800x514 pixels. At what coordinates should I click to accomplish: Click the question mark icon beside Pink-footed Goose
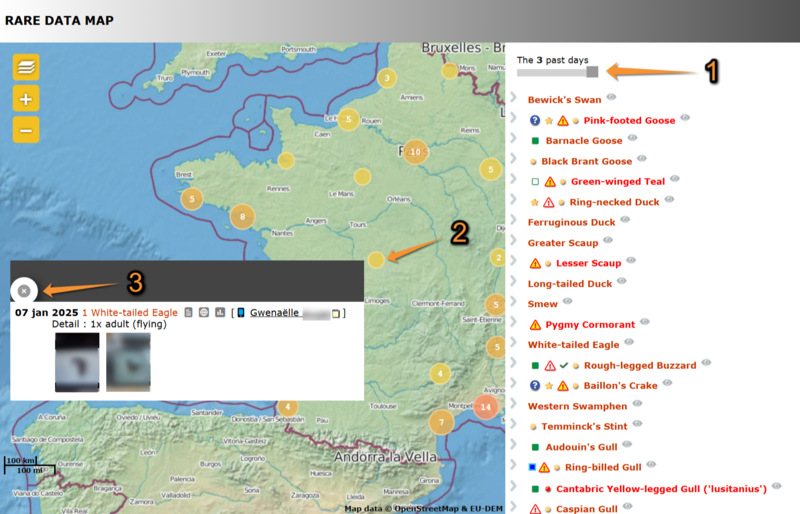point(535,121)
